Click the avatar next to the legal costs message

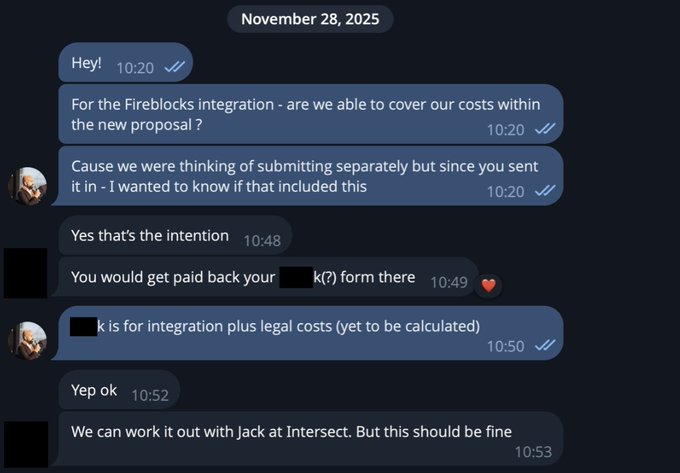point(27,339)
